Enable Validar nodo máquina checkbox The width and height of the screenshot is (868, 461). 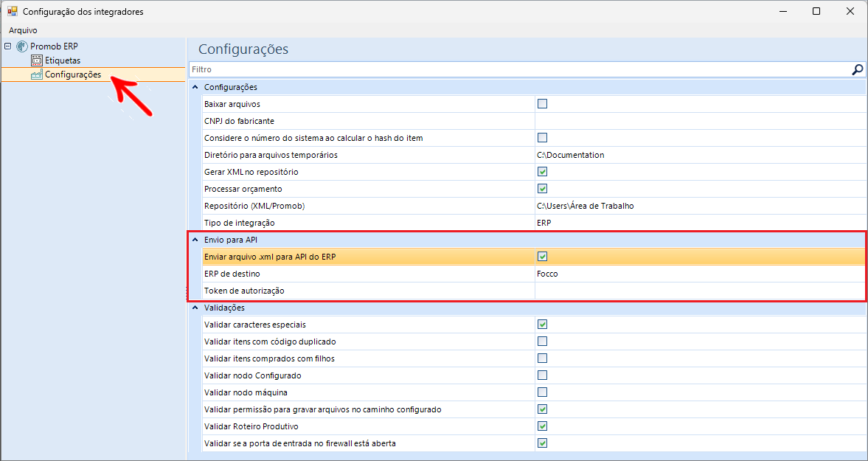(543, 392)
